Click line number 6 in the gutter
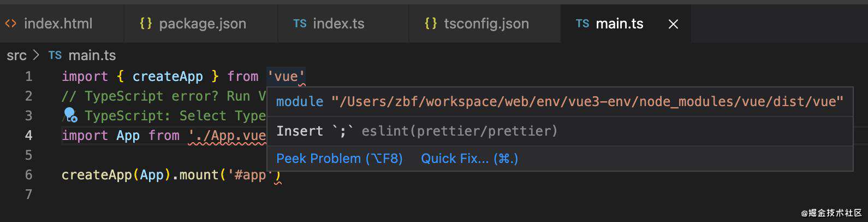 (28, 174)
